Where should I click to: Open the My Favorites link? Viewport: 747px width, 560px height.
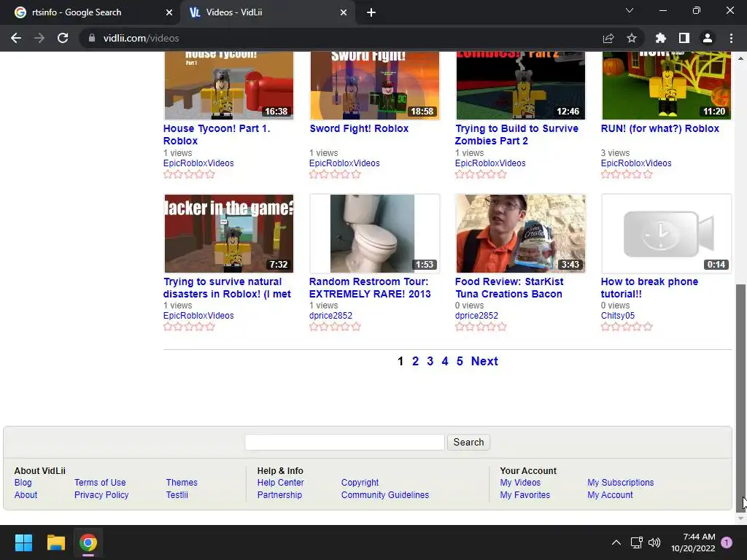525,495
